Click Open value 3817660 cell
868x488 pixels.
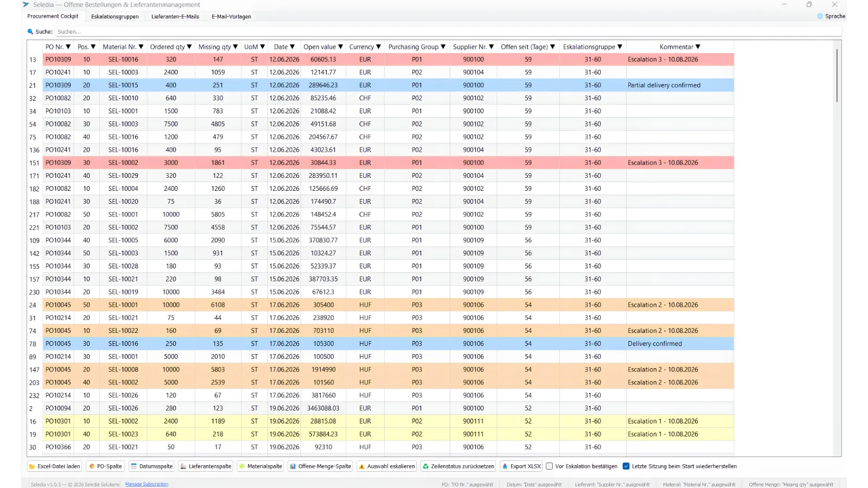tap(323, 395)
